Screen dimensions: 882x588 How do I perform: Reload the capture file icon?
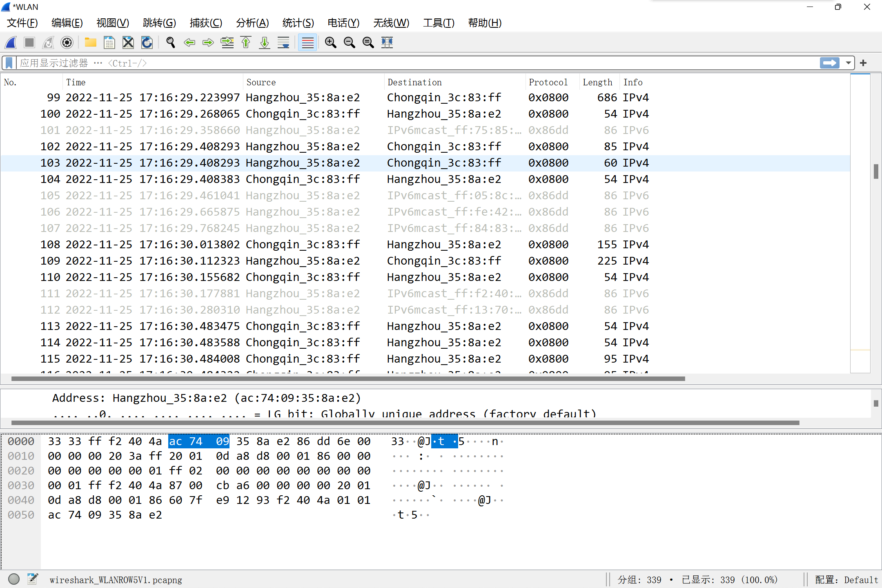tap(147, 42)
